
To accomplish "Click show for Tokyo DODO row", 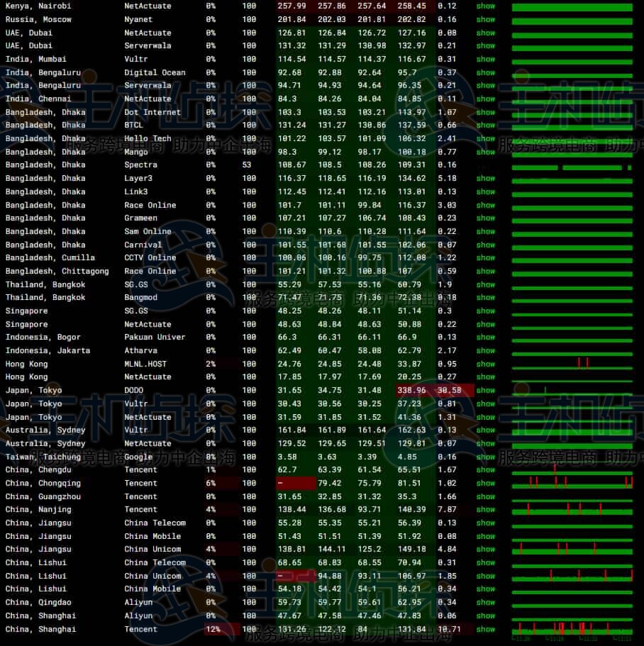I will [485, 390].
